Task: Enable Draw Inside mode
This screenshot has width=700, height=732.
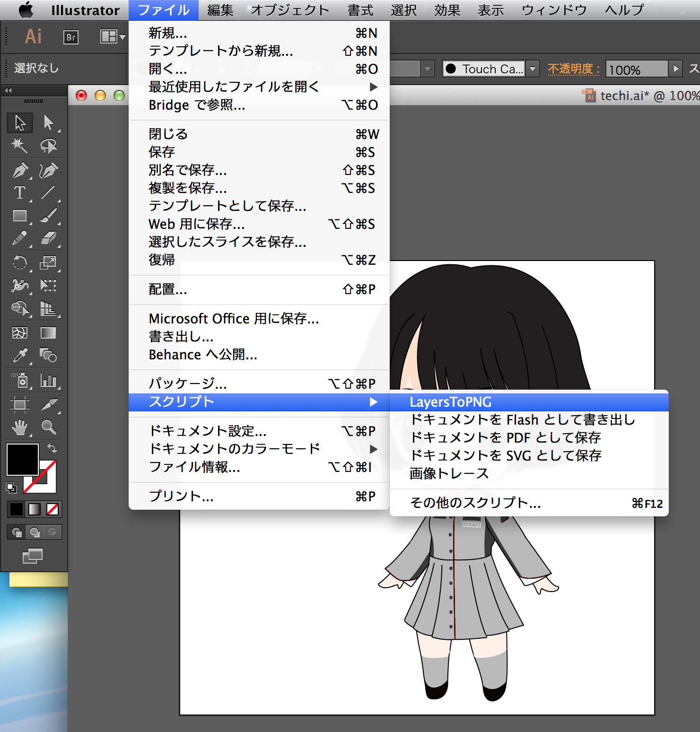Action: click(52, 532)
